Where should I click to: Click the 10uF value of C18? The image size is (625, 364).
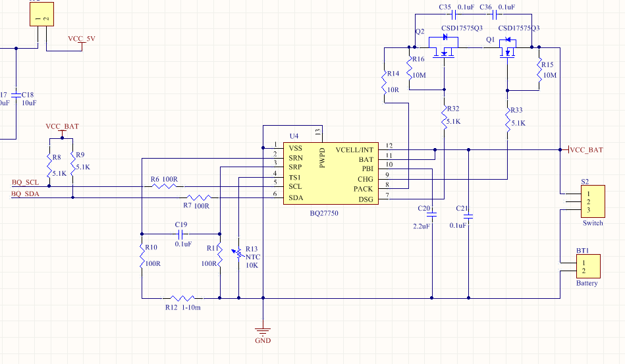pos(29,103)
